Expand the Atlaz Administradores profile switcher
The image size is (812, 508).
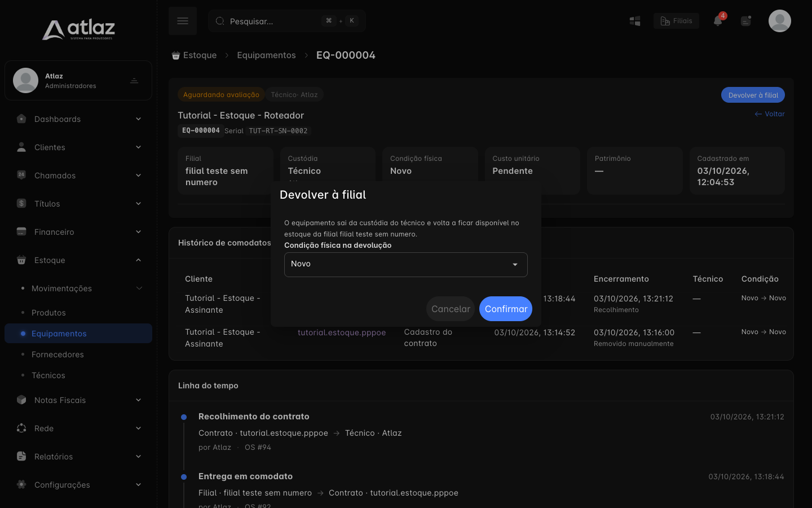coord(134,81)
